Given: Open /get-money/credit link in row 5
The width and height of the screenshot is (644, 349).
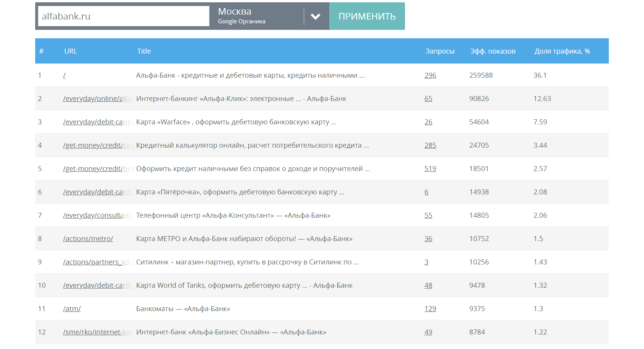Looking at the screenshot, I should click(x=98, y=169).
